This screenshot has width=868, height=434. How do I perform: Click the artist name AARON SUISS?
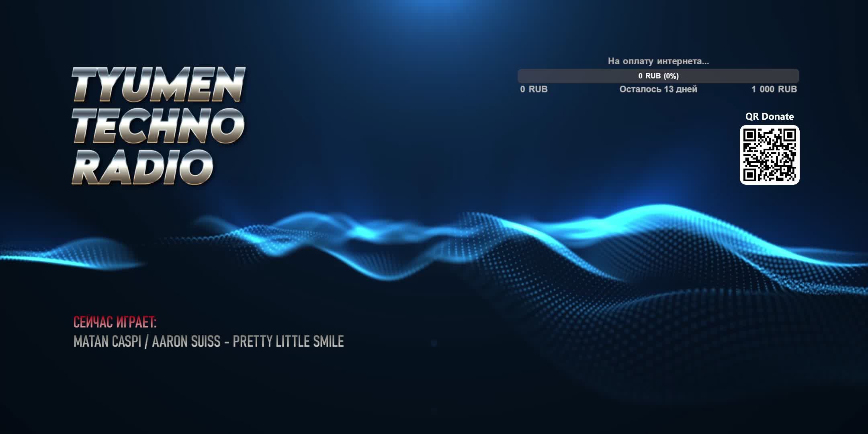(186, 342)
